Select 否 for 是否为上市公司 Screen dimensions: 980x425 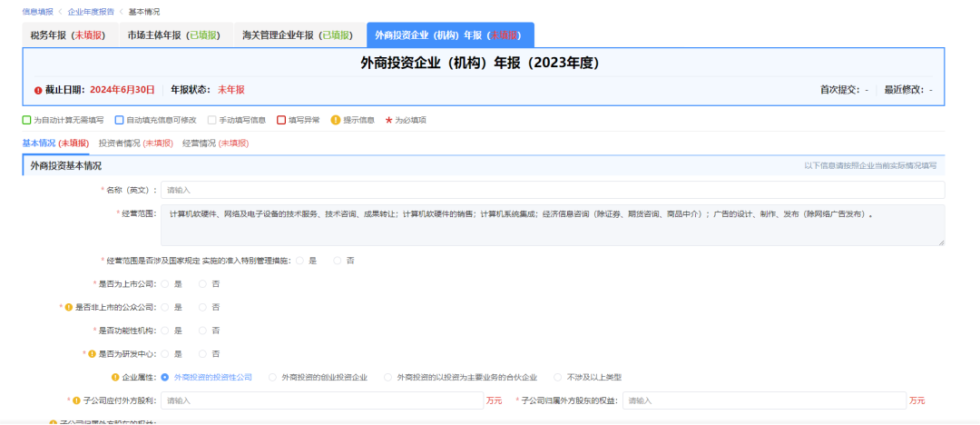click(x=202, y=284)
